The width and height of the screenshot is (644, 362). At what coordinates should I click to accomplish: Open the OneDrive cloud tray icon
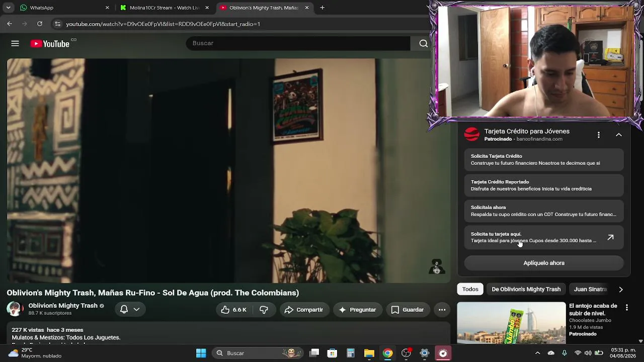551,353
